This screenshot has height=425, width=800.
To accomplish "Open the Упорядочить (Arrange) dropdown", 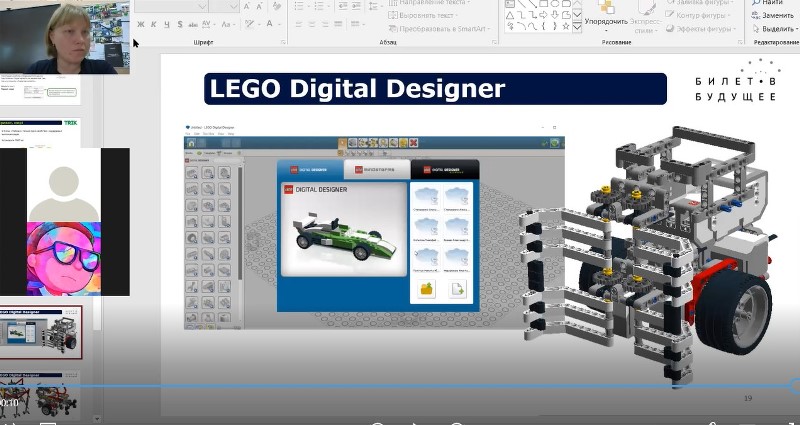I will click(606, 21).
